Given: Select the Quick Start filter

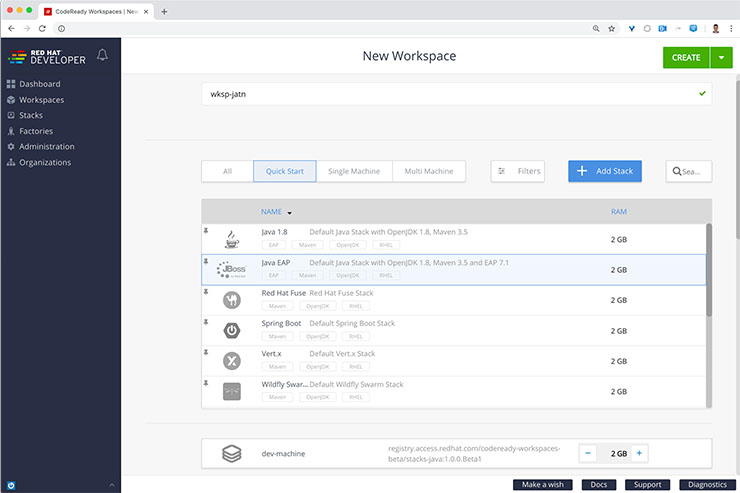Looking at the screenshot, I should pyautogui.click(x=285, y=171).
